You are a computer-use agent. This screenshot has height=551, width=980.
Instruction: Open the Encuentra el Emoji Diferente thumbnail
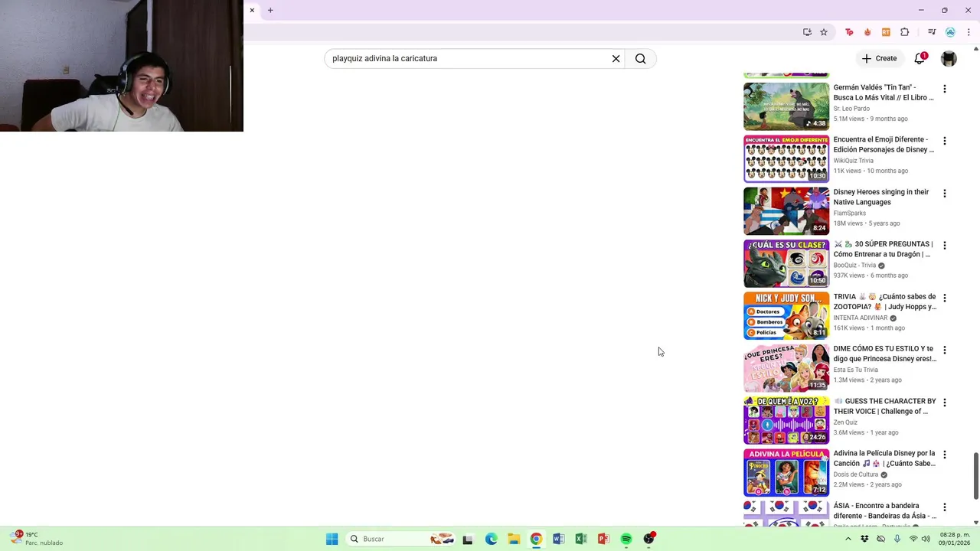[x=786, y=159]
